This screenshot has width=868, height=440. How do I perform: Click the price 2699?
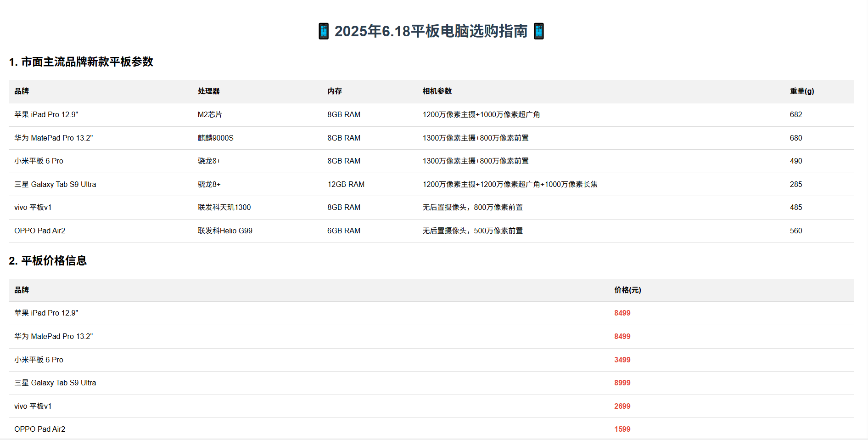coord(622,406)
